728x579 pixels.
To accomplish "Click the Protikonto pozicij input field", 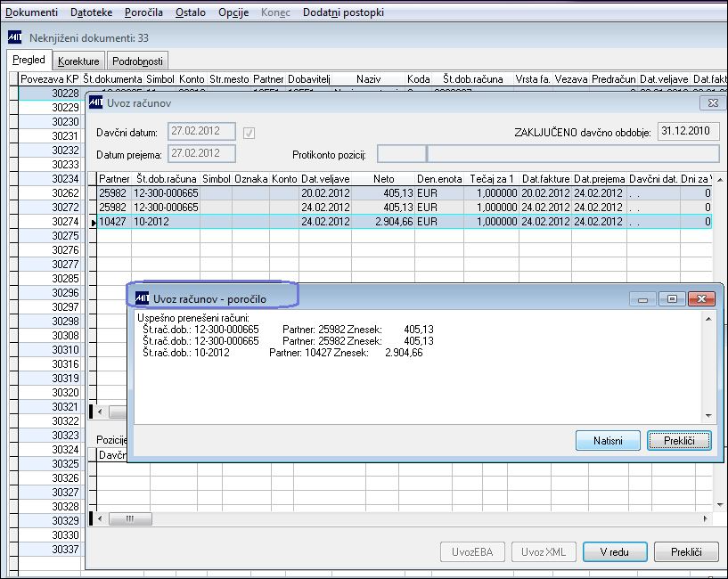I will (x=401, y=153).
